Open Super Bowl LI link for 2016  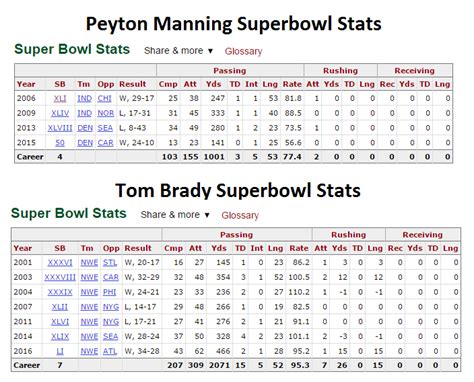coord(60,351)
